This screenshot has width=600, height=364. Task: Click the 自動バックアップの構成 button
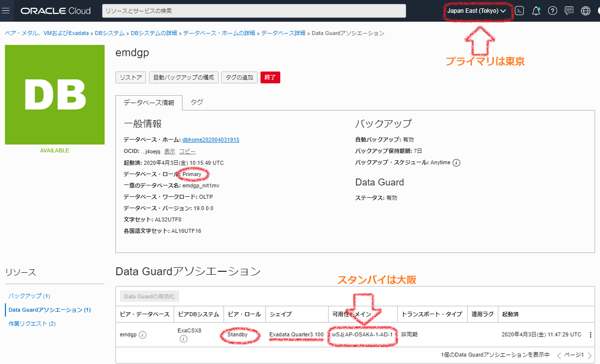coord(184,77)
